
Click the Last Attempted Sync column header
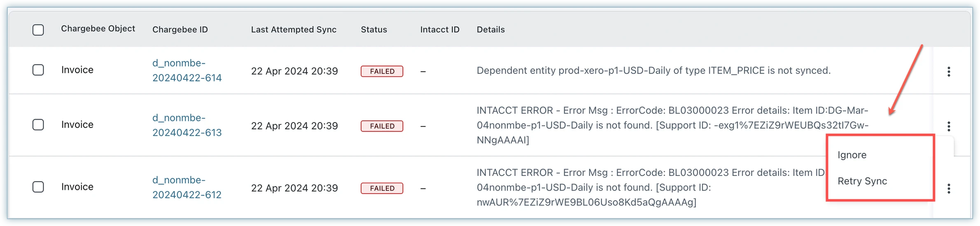point(294,30)
